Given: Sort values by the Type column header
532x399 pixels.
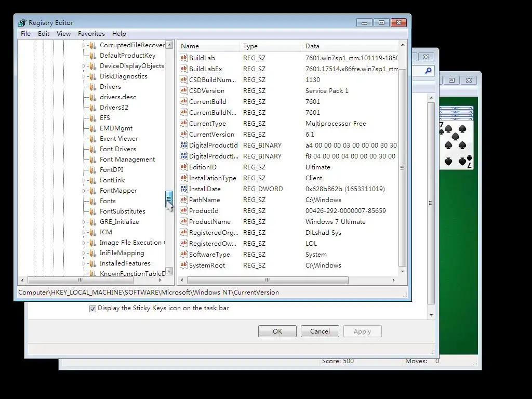Looking at the screenshot, I should click(x=271, y=46).
